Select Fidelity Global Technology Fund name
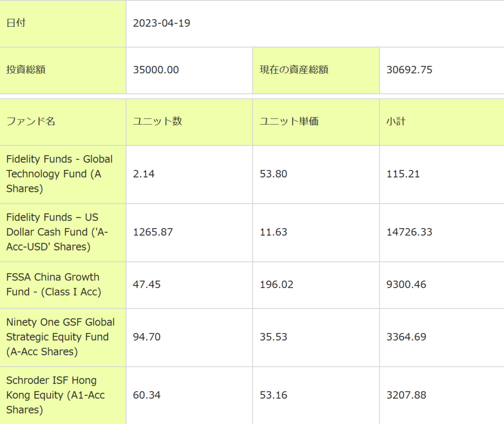 [59, 174]
